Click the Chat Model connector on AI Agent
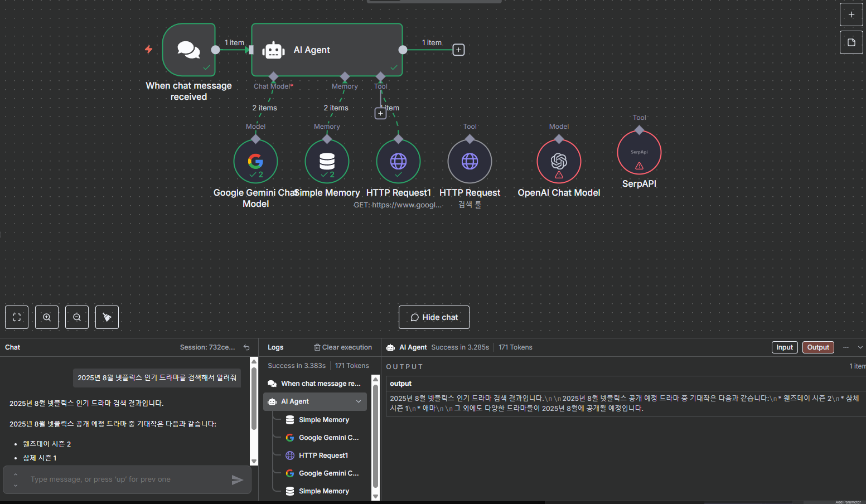This screenshot has width=866, height=504. coord(273,76)
